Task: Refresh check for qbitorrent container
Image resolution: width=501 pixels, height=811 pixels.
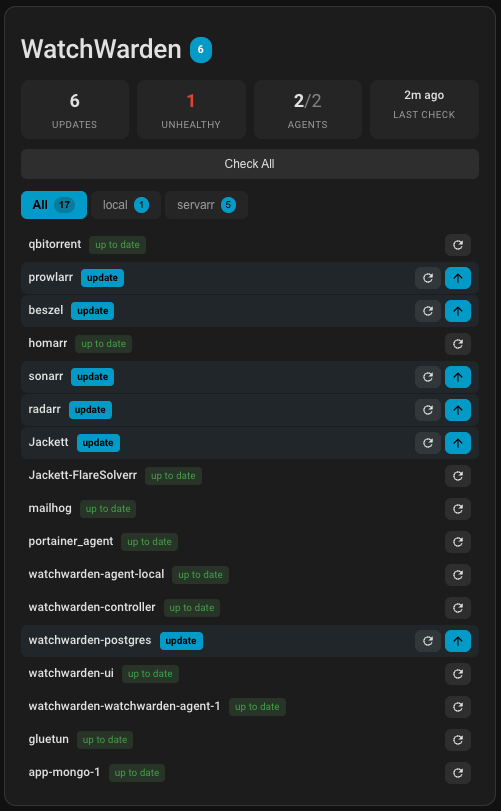Action: [x=458, y=245]
